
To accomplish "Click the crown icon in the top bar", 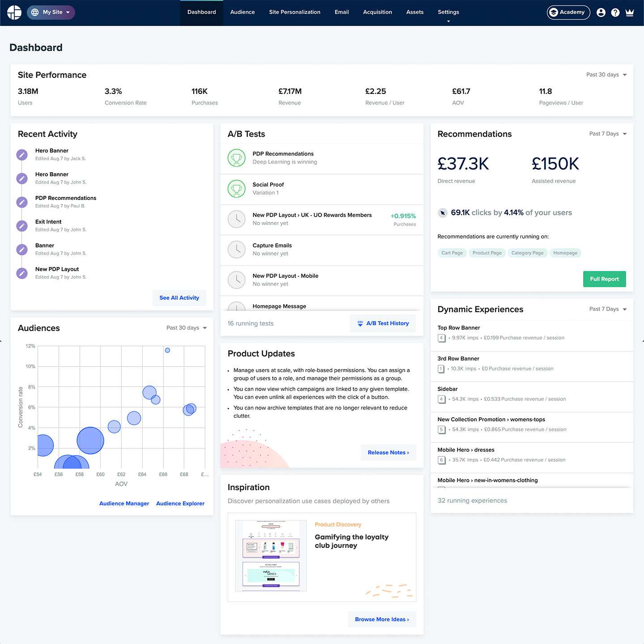I will pos(630,12).
